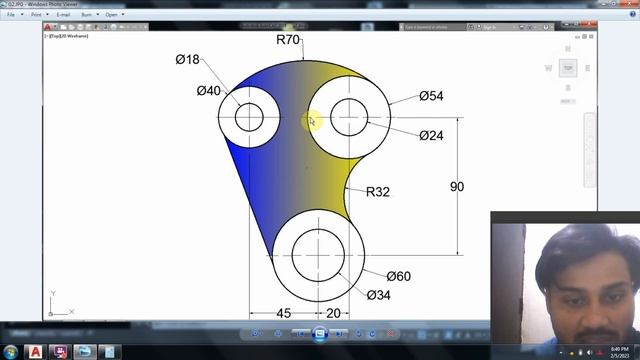Click the Photo Viewer help icon
Image resolution: width=640 pixels, height=360 pixels.
pos(633,14)
